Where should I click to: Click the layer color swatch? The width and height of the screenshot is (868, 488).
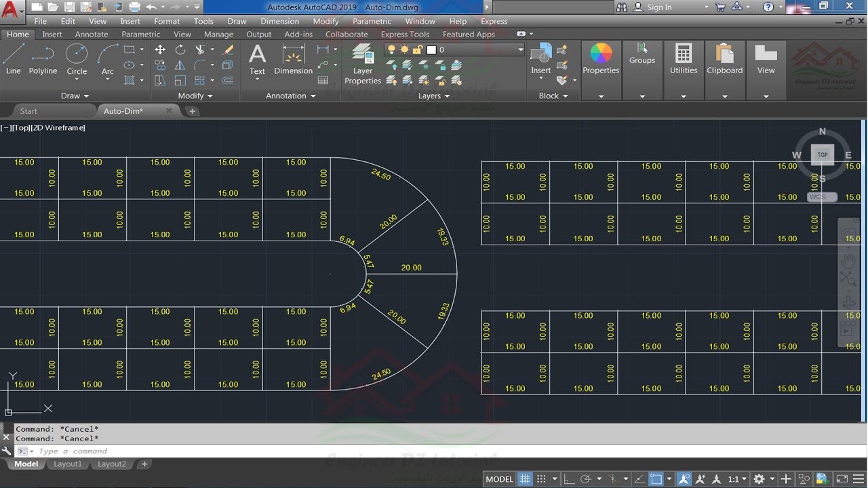pyautogui.click(x=431, y=49)
